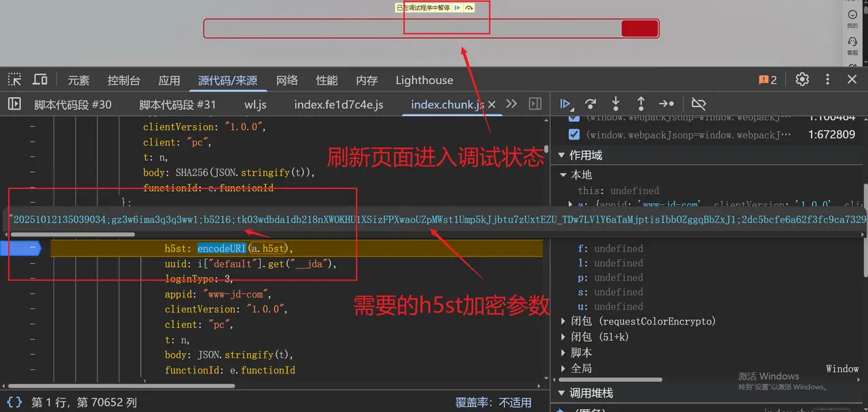Step out of current function
Image resolution: width=868 pixels, height=412 pixels.
[641, 104]
